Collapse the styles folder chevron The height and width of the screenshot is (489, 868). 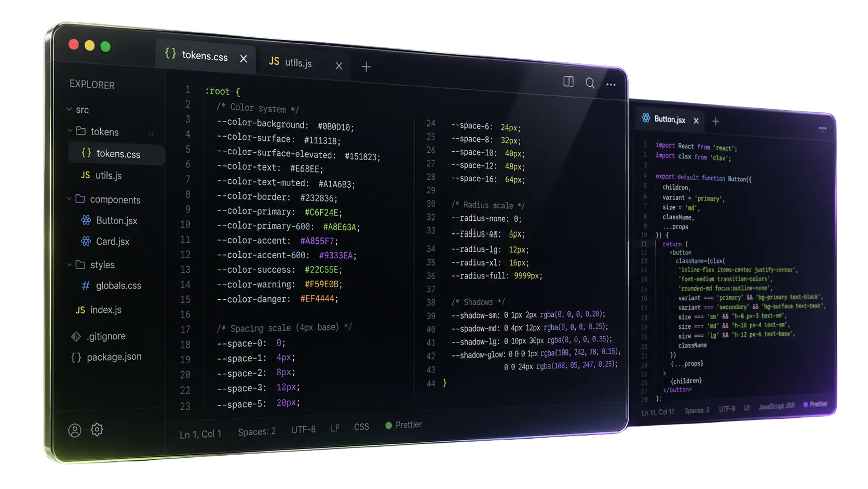(x=69, y=265)
